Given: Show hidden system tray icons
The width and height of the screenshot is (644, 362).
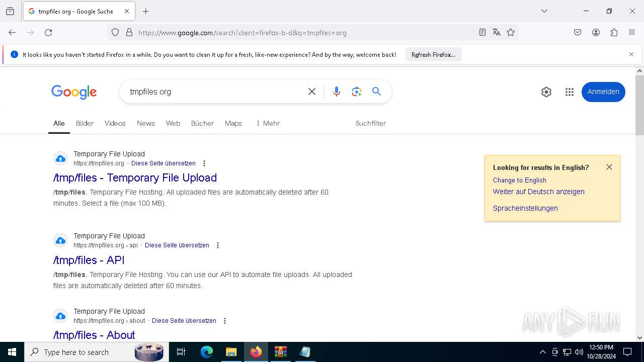Looking at the screenshot, I should click(x=542, y=352).
